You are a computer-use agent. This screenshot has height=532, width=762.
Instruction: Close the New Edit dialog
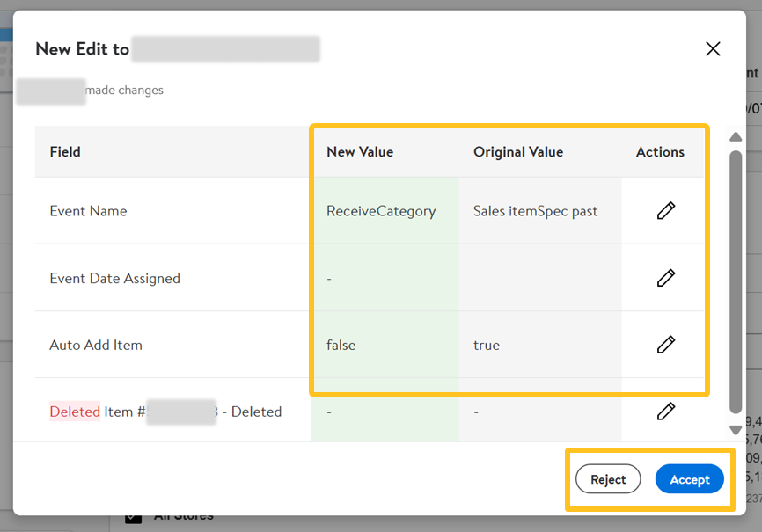click(713, 49)
